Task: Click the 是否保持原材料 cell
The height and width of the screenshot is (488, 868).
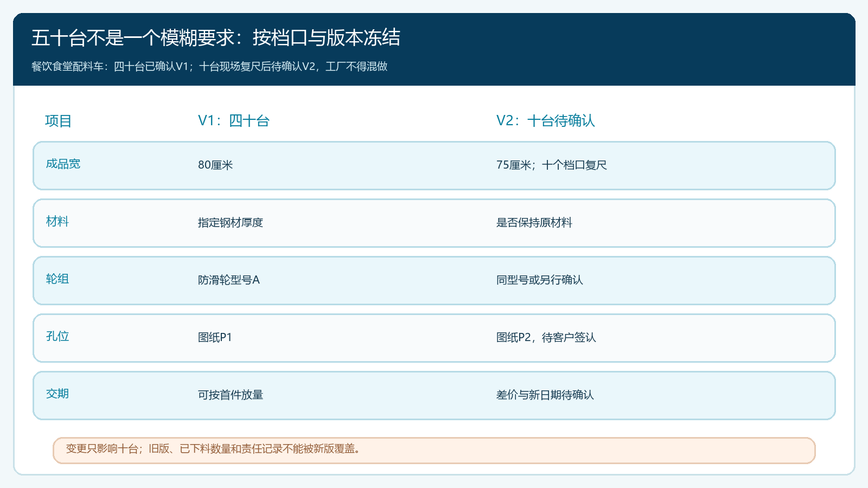Action: point(534,222)
